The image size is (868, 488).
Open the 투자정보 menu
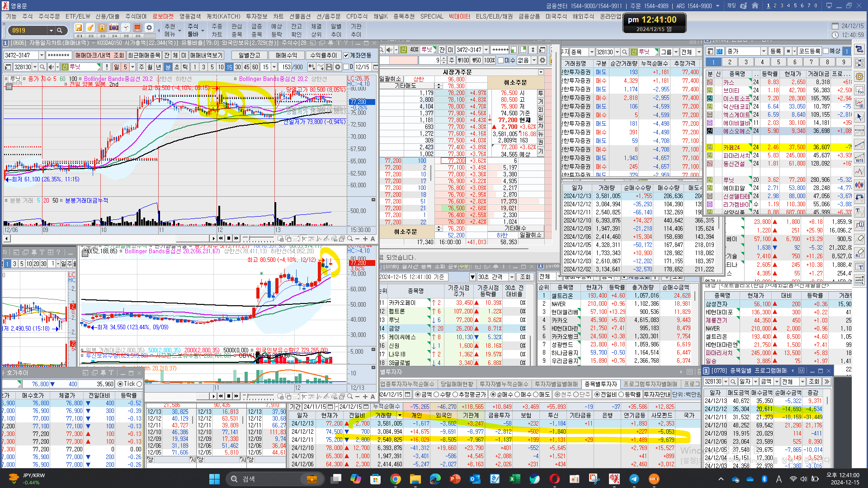[x=256, y=16]
